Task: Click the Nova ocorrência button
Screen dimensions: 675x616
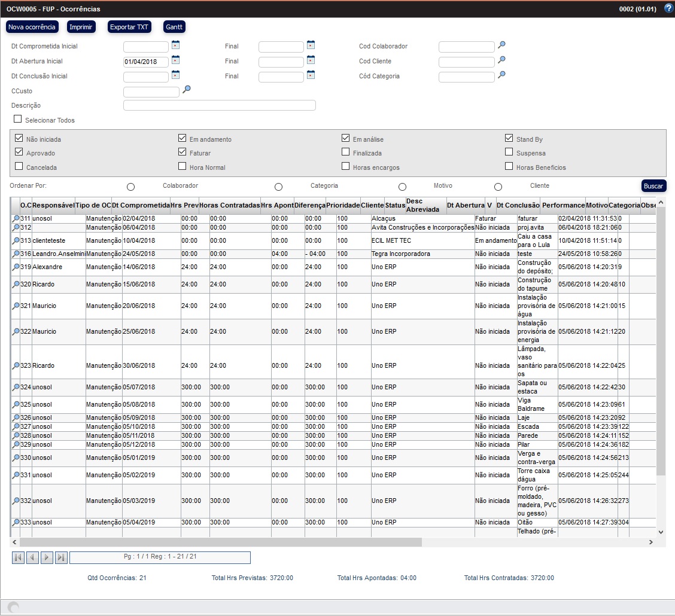Action: (32, 27)
